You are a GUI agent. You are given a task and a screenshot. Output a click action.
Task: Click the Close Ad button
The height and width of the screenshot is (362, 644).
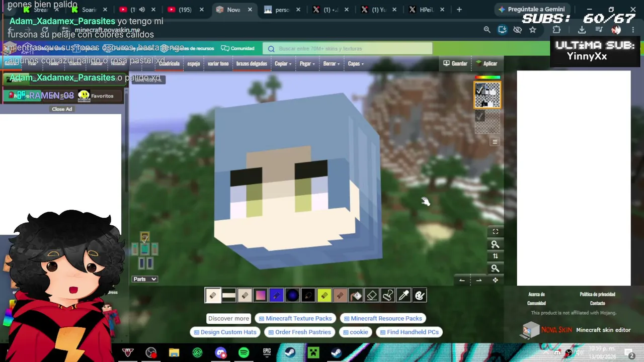click(62, 109)
